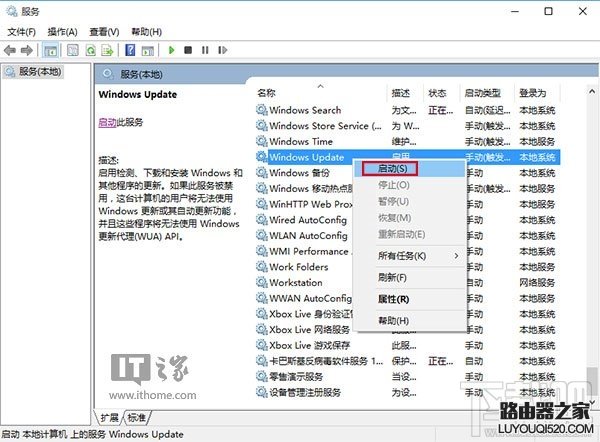The height and width of the screenshot is (442, 600).
Task: Sort by the 登录为 column header
Action: point(537,93)
